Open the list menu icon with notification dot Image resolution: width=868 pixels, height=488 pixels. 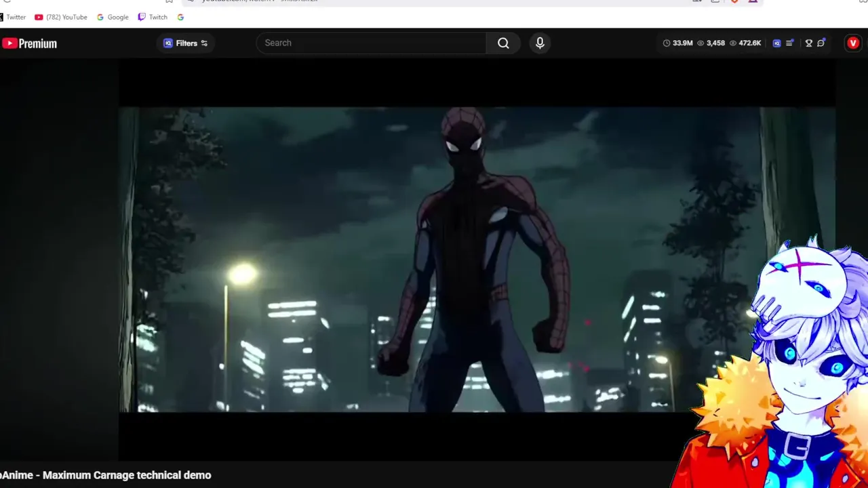(x=790, y=43)
